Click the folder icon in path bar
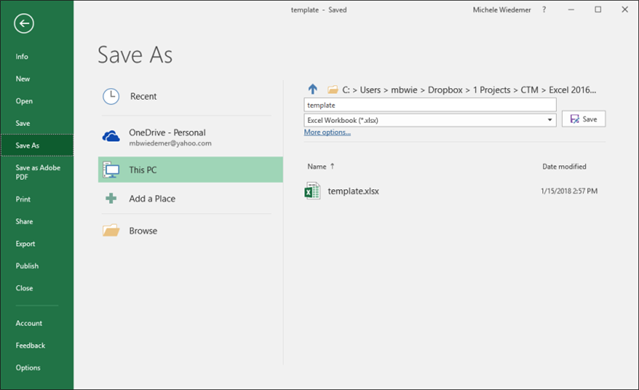639x390 pixels. click(x=333, y=89)
